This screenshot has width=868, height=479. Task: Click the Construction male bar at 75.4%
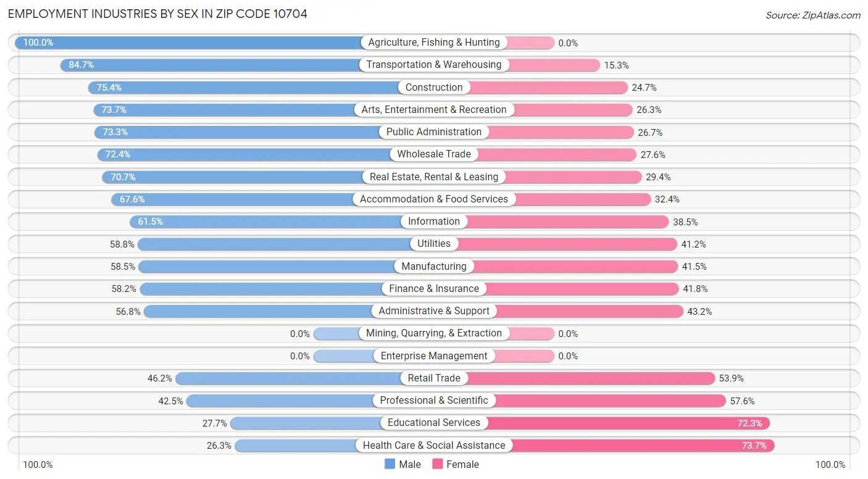pos(247,88)
